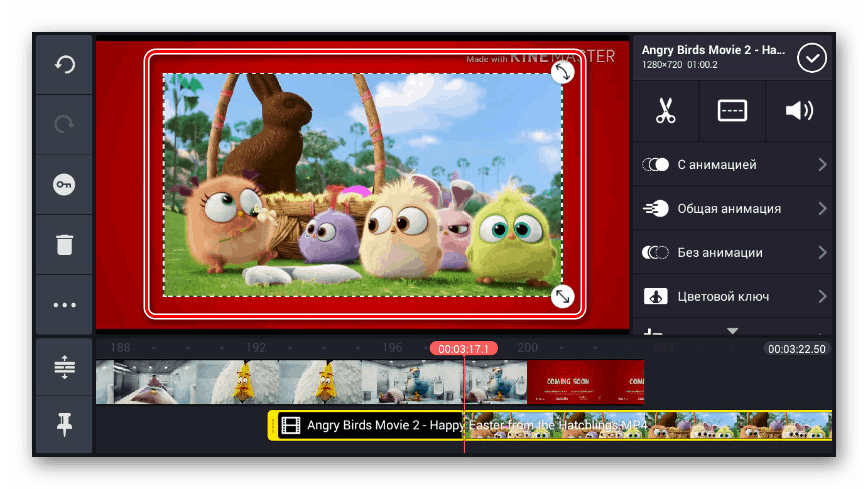This screenshot has width=868, height=489.
Task: Select the 'Angry Birds Movie 2' yellow layer clip
Action: coord(550,425)
